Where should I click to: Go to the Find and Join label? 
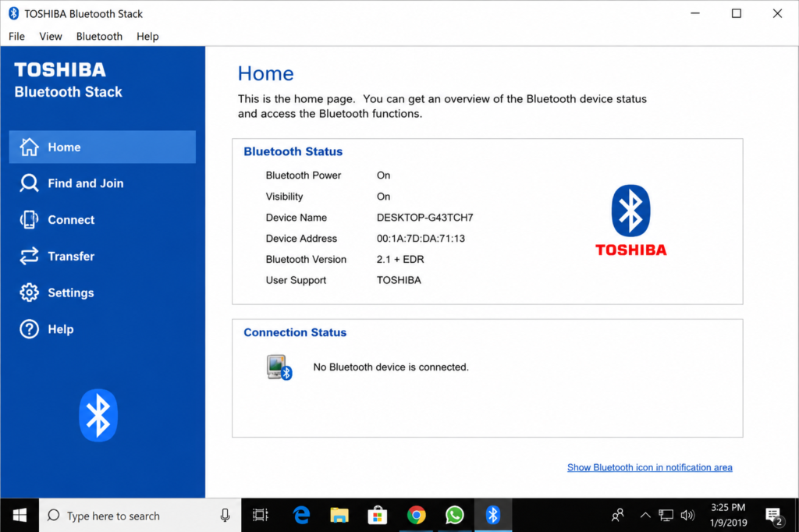coord(86,183)
